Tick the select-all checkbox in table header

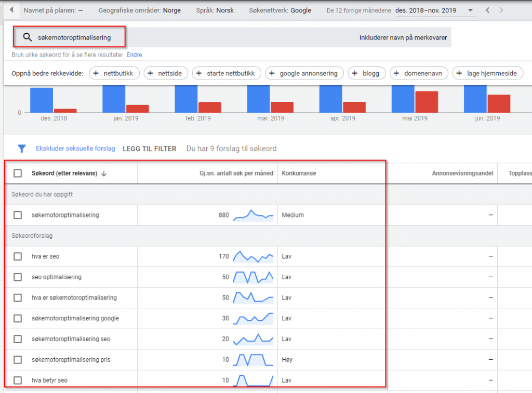[x=18, y=173]
